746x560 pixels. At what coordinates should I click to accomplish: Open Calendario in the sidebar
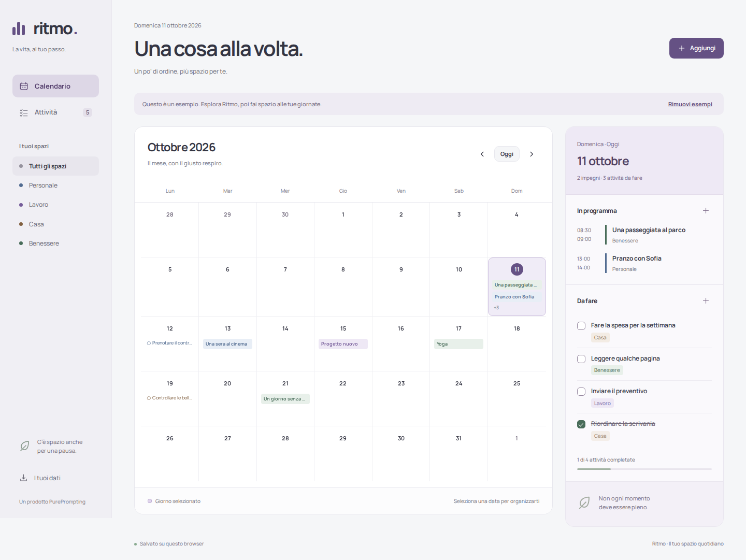pyautogui.click(x=55, y=86)
